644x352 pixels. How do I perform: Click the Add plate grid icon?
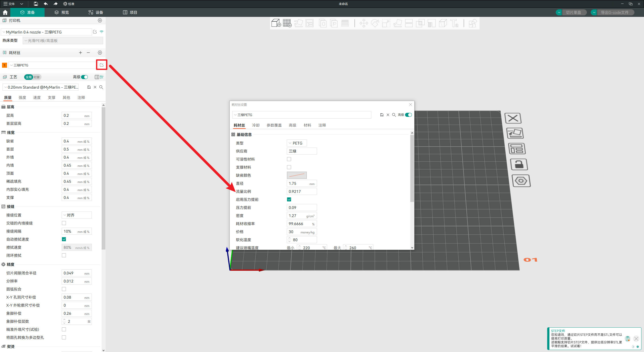(287, 23)
